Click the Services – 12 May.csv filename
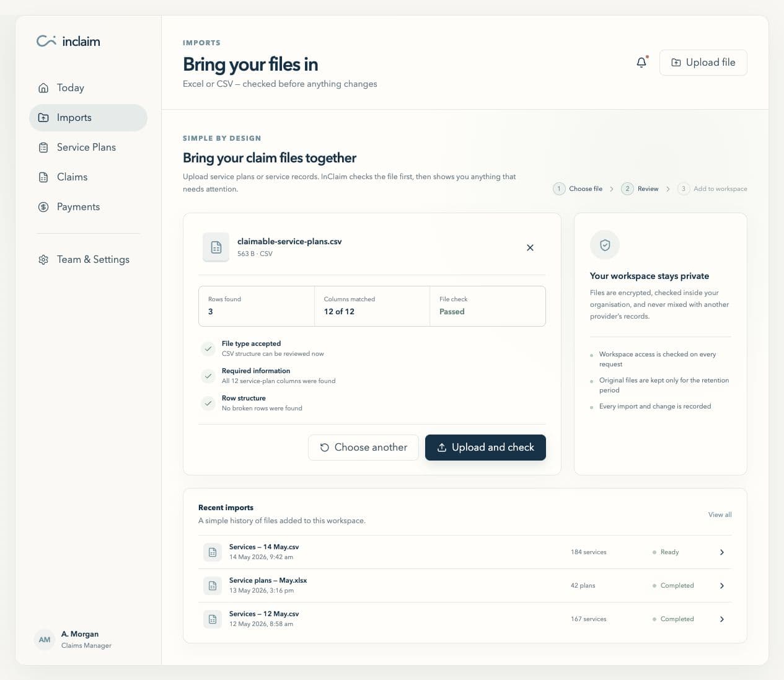Viewport: 784px width, 680px height. (264, 614)
